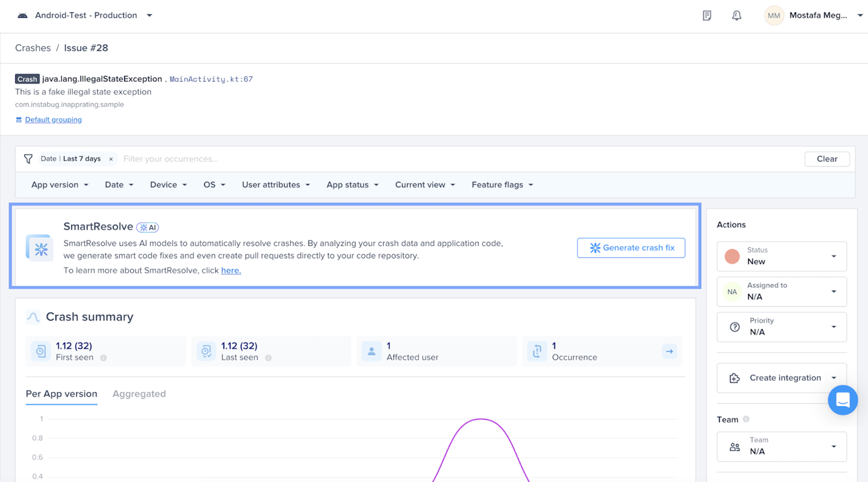Viewport: 868px width, 482px height.
Task: Open the chat support bubble
Action: point(843,400)
